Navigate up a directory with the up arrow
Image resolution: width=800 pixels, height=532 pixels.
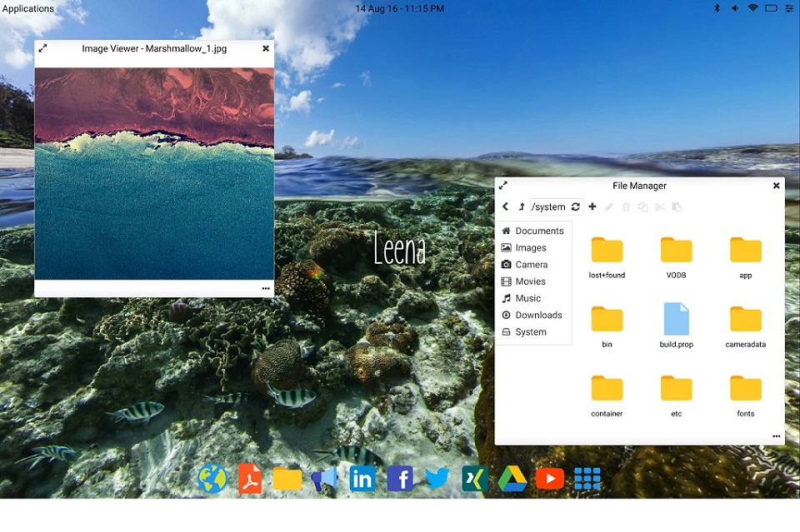coord(521,206)
